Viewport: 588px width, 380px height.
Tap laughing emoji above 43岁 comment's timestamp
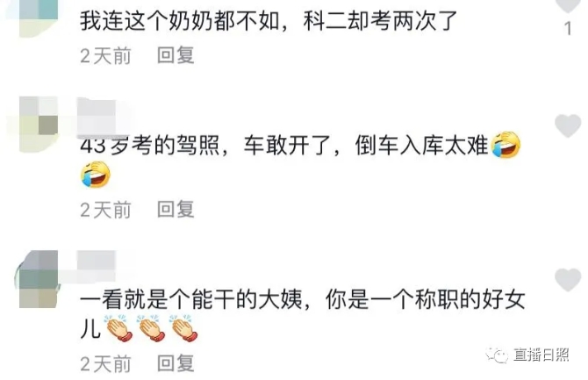pyautogui.click(x=96, y=175)
